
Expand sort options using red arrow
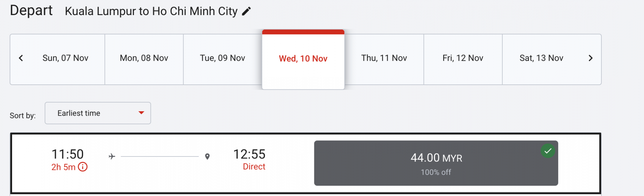(x=141, y=113)
